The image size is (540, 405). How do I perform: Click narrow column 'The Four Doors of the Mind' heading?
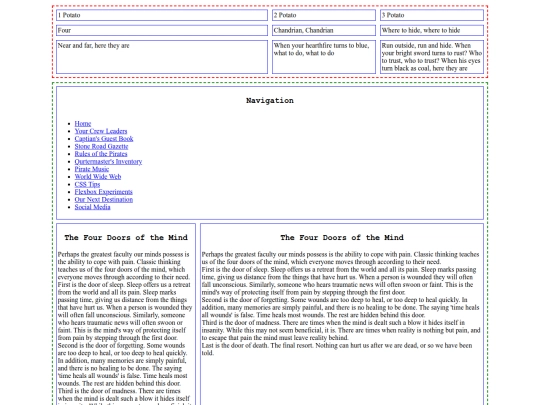pyautogui.click(x=126, y=238)
